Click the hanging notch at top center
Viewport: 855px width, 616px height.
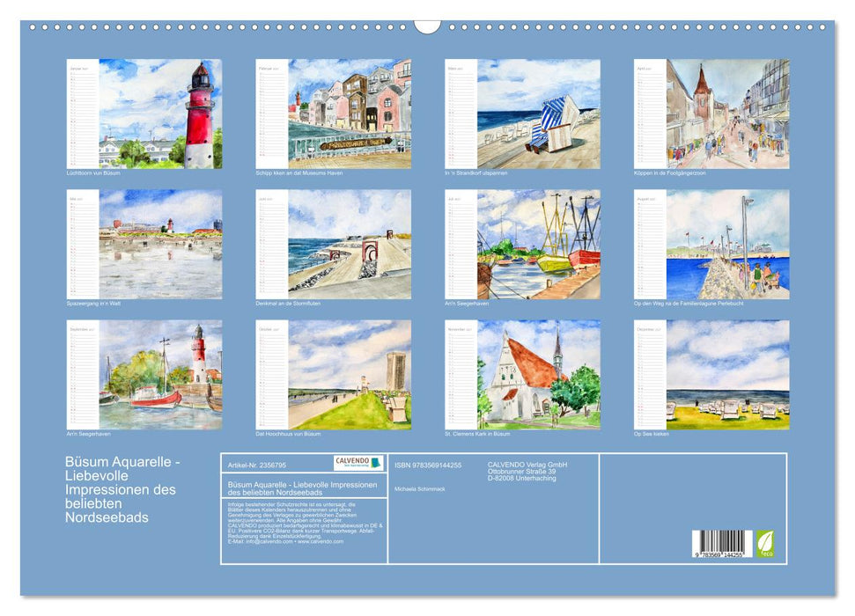click(428, 26)
